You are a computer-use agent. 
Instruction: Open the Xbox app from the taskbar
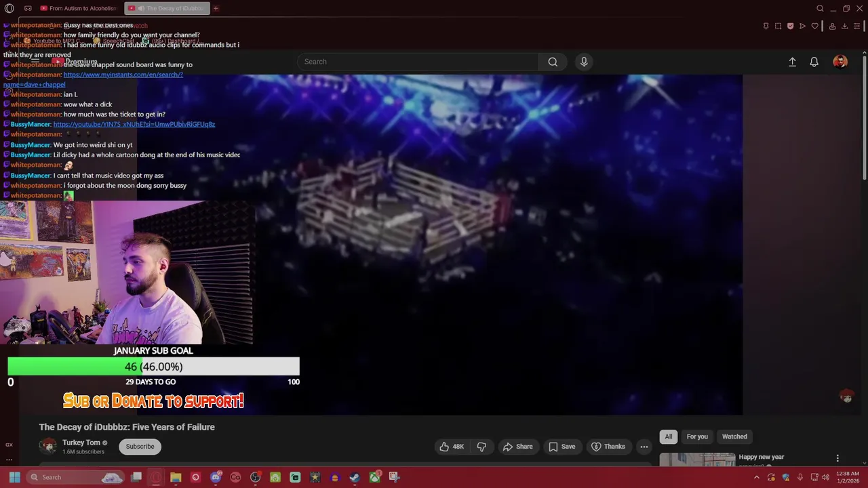(374, 477)
